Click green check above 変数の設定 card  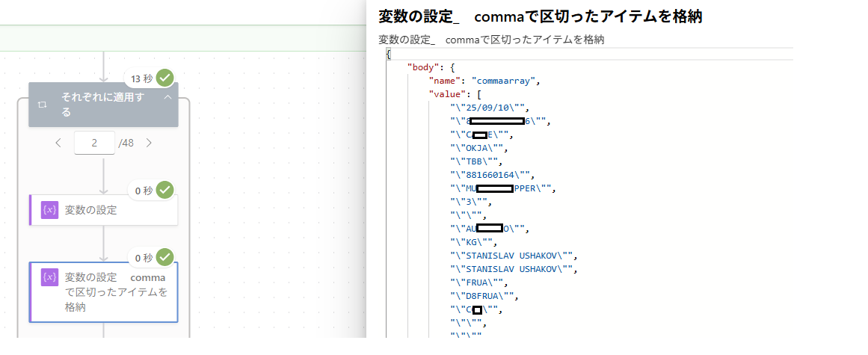[164, 191]
